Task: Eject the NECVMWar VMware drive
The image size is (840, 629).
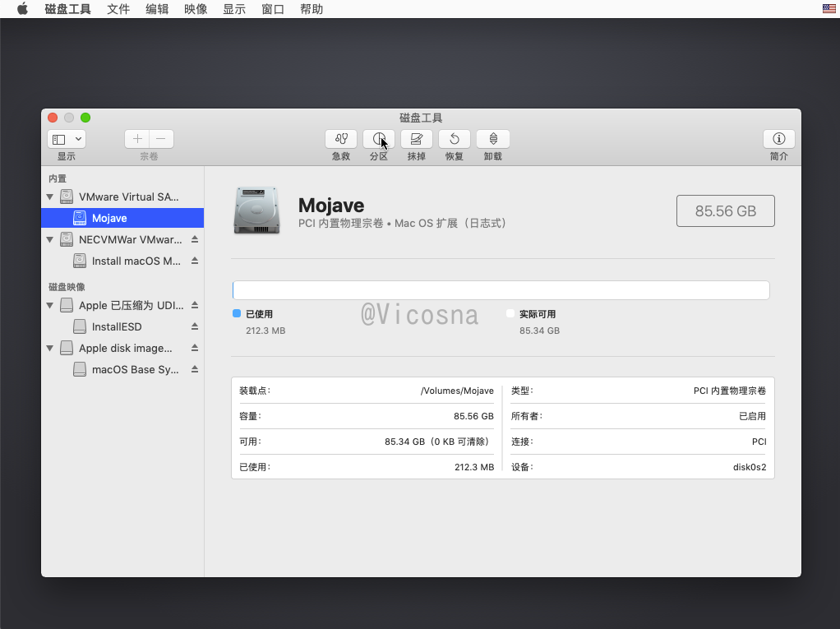Action: point(195,239)
